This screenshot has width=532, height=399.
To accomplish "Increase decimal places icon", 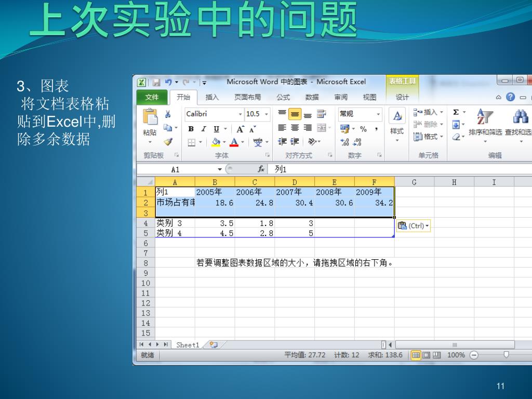I will click(345, 142).
